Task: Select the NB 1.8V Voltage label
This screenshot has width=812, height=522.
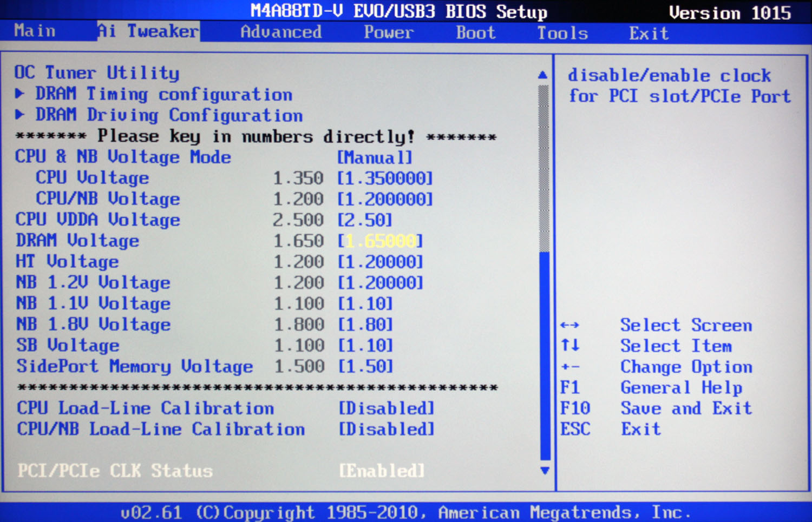Action: click(x=93, y=325)
